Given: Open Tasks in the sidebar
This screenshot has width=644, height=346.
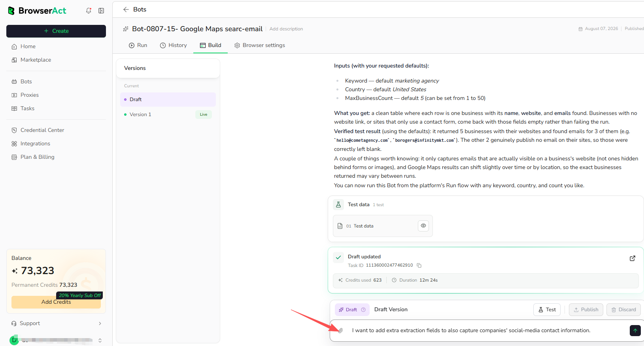Looking at the screenshot, I should (56, 109).
